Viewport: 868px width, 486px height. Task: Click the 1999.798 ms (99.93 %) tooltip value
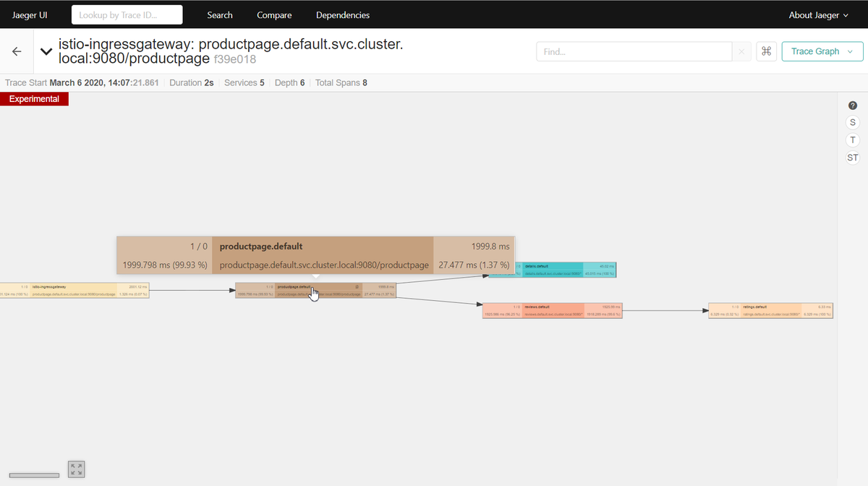[165, 265]
